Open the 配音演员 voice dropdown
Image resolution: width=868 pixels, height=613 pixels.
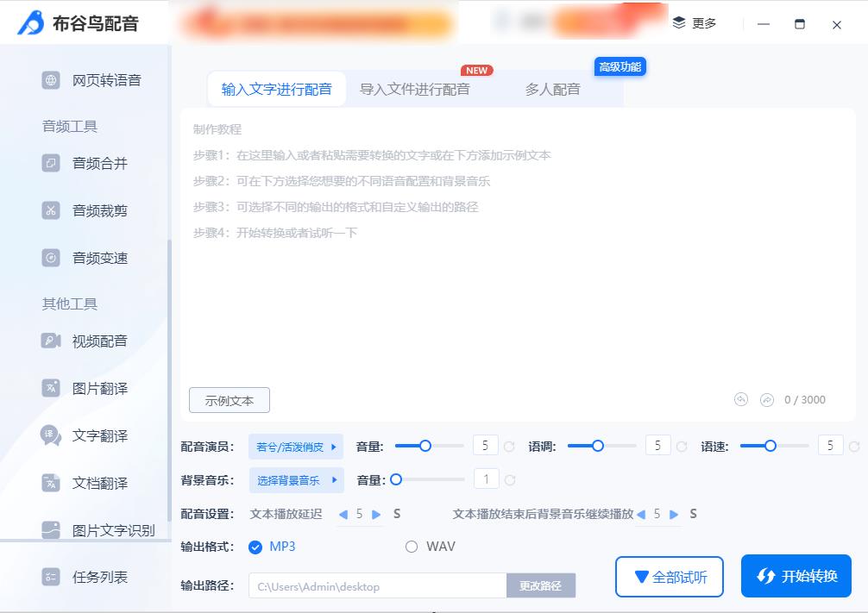[296, 447]
